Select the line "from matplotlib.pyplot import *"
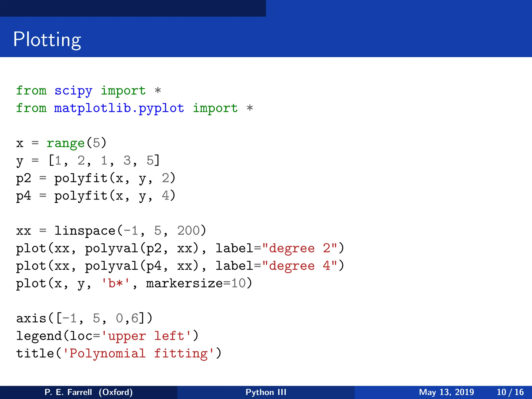Screen dimensions: 532x399 pos(135,108)
